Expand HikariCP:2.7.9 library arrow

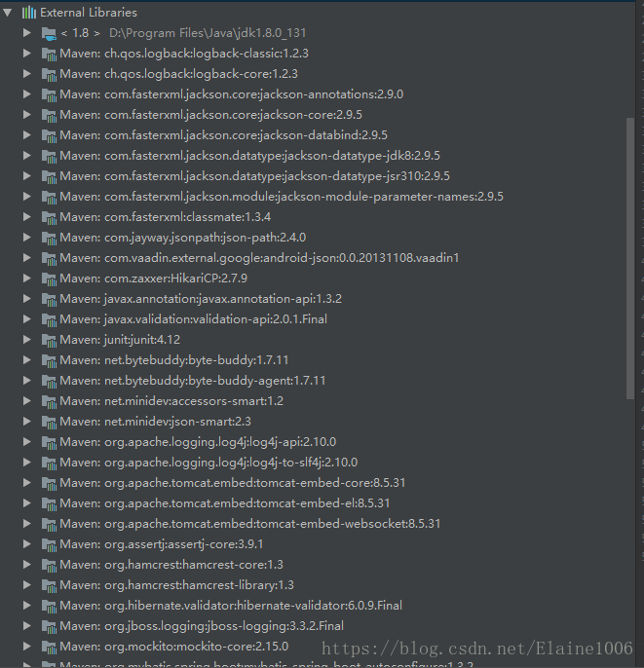27,278
